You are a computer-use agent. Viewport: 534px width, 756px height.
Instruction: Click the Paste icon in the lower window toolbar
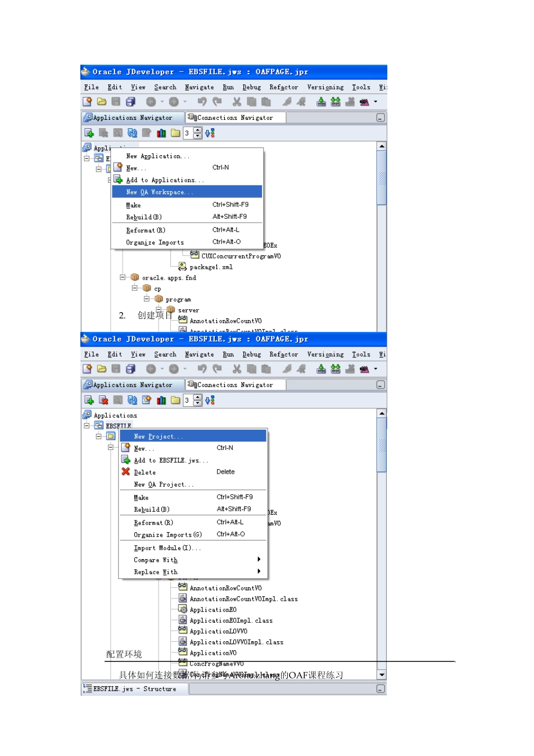(x=266, y=369)
